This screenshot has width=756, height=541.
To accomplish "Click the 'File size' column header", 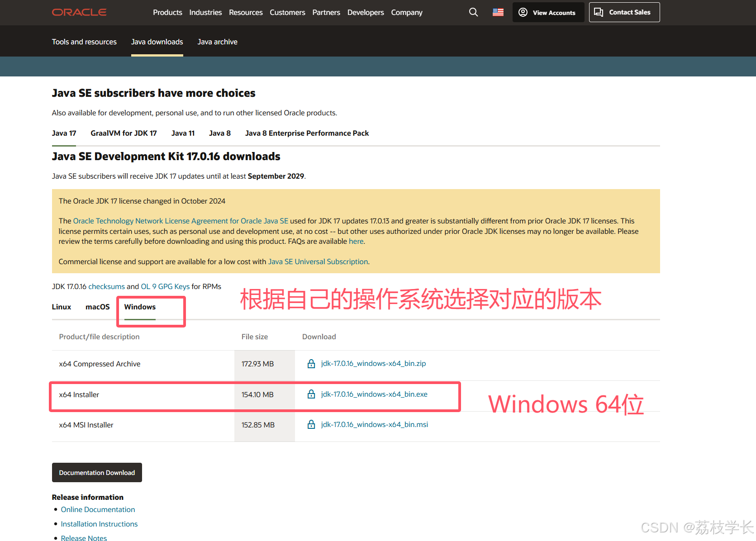I will tap(255, 337).
